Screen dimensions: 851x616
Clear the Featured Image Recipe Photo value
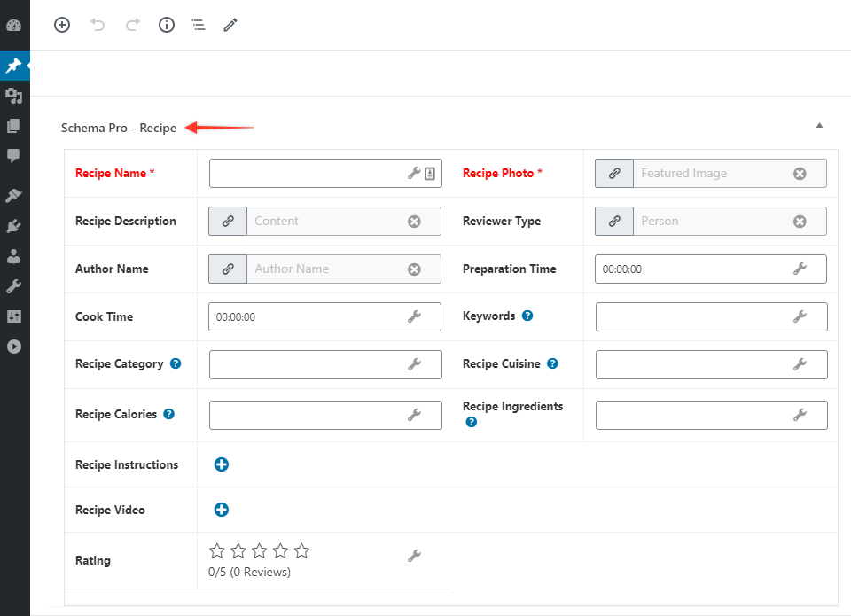coord(800,174)
